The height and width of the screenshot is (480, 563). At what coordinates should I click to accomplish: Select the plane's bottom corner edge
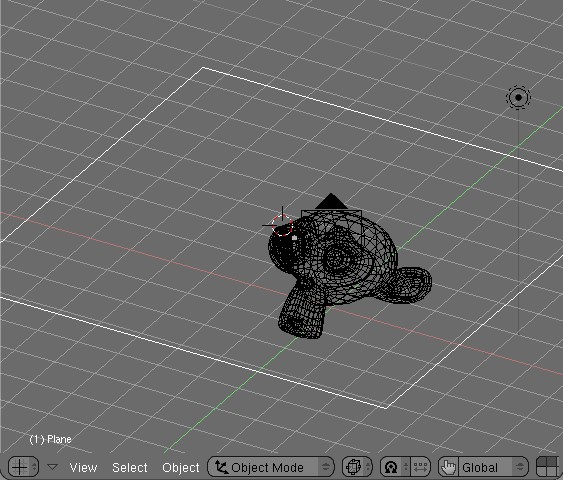(386, 407)
